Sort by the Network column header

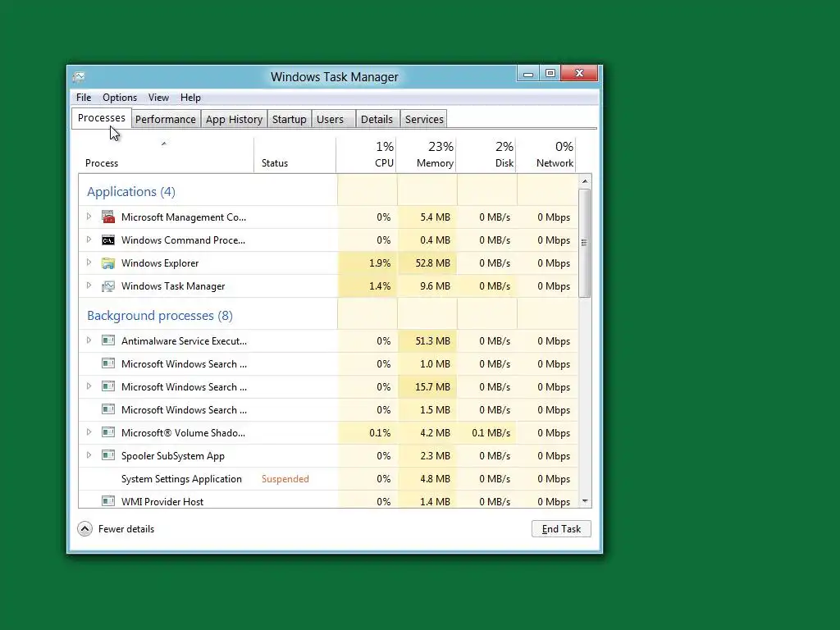pos(546,155)
